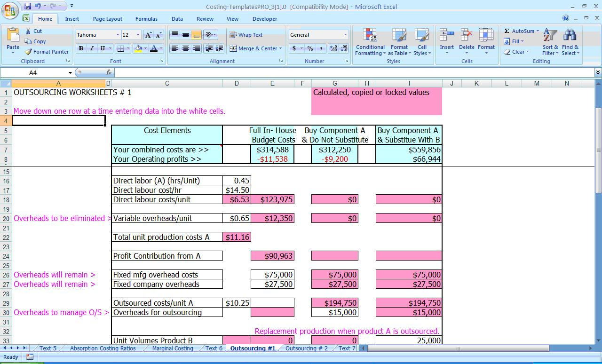Switch to the Page Layout ribbon tab
This screenshot has width=602, height=364.
pyautogui.click(x=107, y=19)
